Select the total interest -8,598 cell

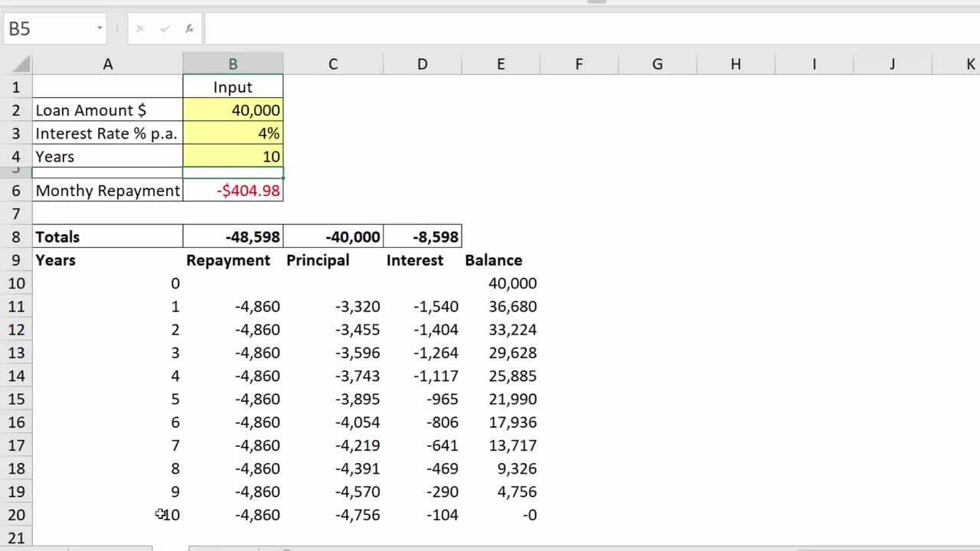(422, 237)
